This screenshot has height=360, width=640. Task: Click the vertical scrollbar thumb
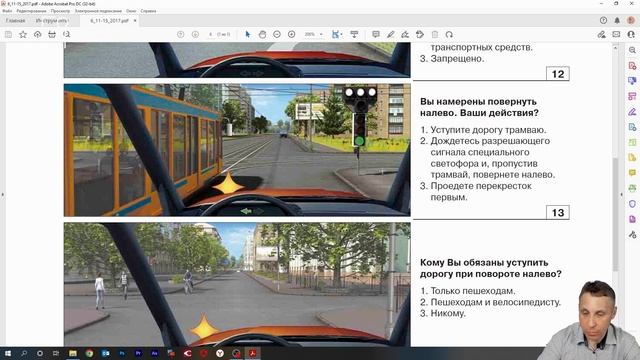click(615, 213)
